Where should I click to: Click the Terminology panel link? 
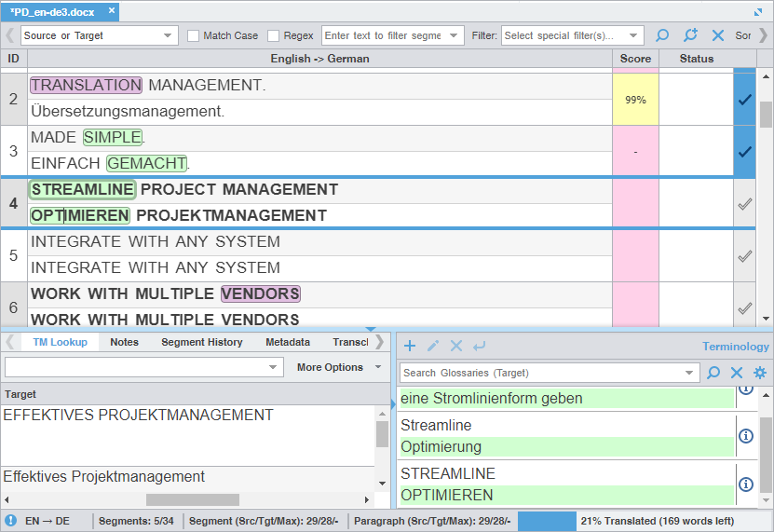735,347
